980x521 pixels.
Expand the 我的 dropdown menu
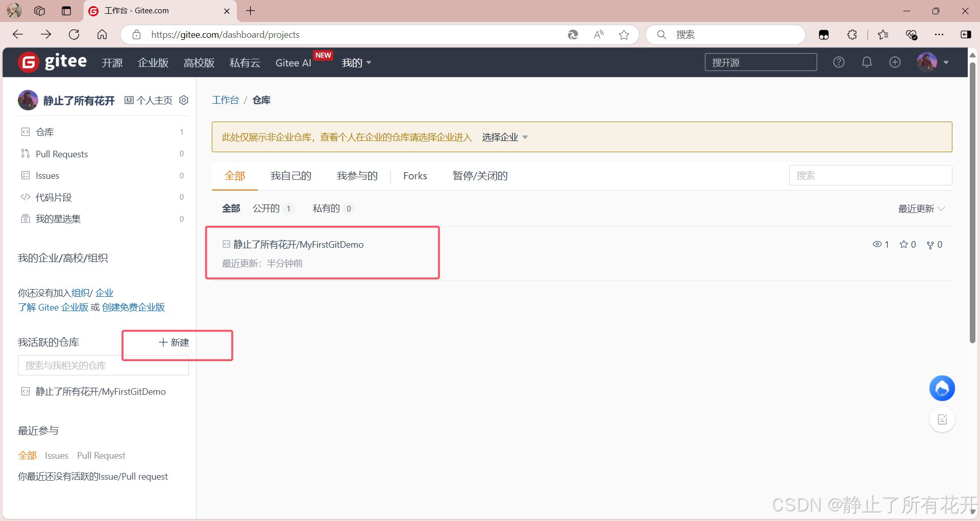[x=356, y=62]
